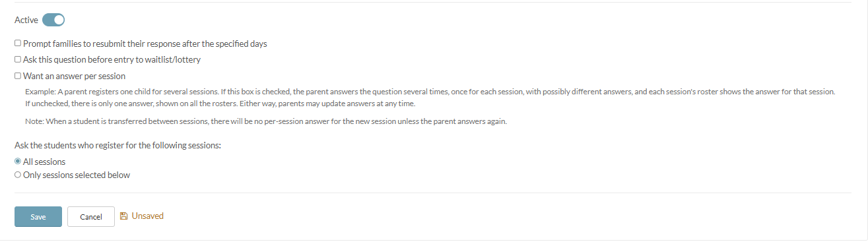Click the Active label text
Screen dimensions: 868x242
pyautogui.click(x=26, y=20)
